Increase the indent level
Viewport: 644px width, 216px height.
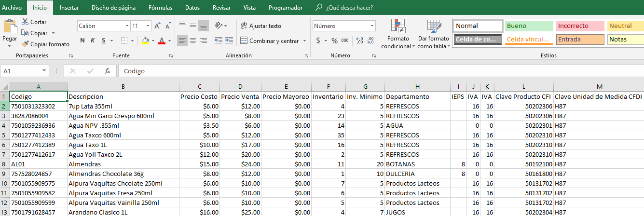(x=228, y=40)
